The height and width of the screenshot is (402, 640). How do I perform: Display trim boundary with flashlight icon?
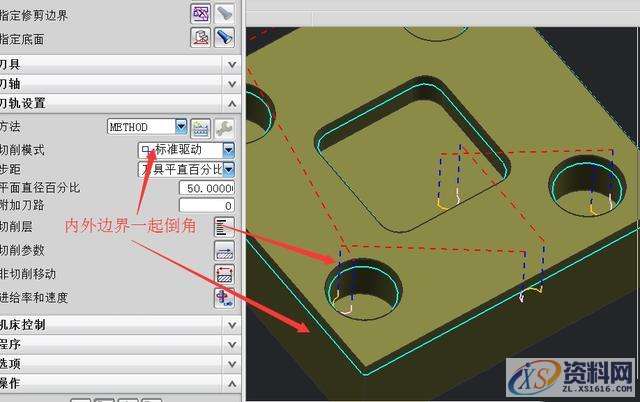pos(225,13)
